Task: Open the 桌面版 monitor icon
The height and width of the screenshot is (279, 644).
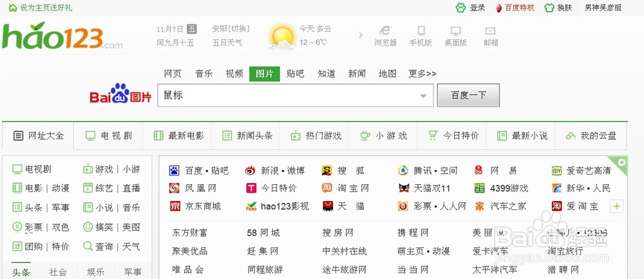Action: click(455, 31)
